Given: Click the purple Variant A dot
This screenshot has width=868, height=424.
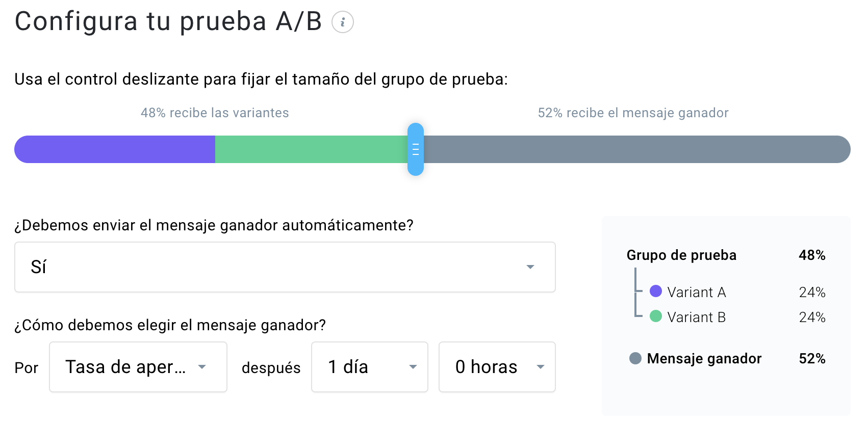Looking at the screenshot, I should coord(657,292).
